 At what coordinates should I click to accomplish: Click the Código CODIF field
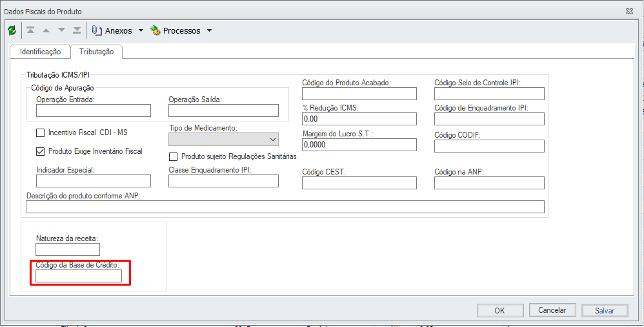coord(490,146)
